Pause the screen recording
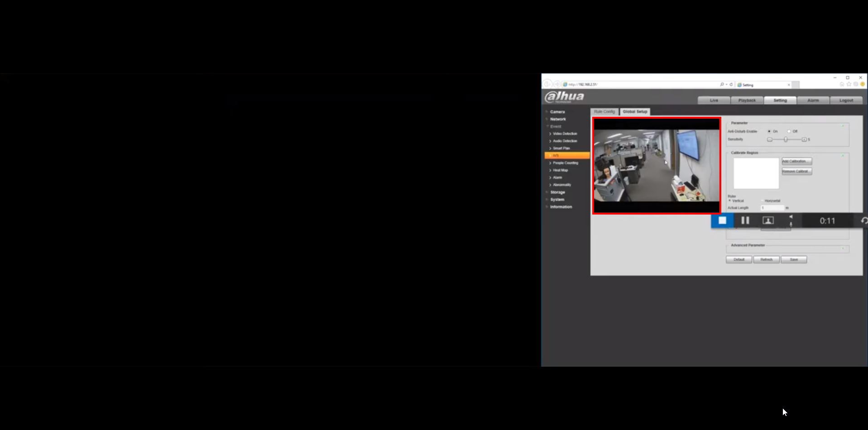Image resolution: width=868 pixels, height=430 pixels. click(x=745, y=220)
